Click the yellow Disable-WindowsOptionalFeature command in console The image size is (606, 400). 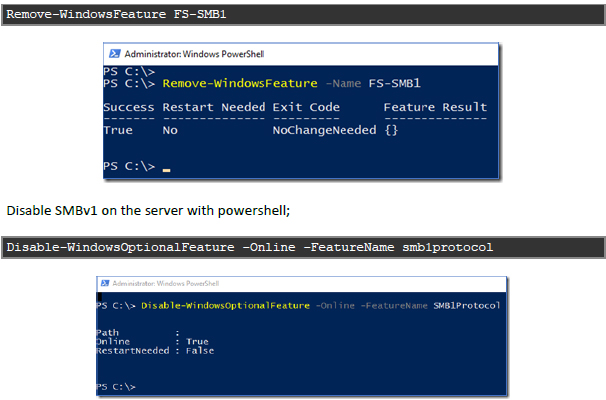225,306
